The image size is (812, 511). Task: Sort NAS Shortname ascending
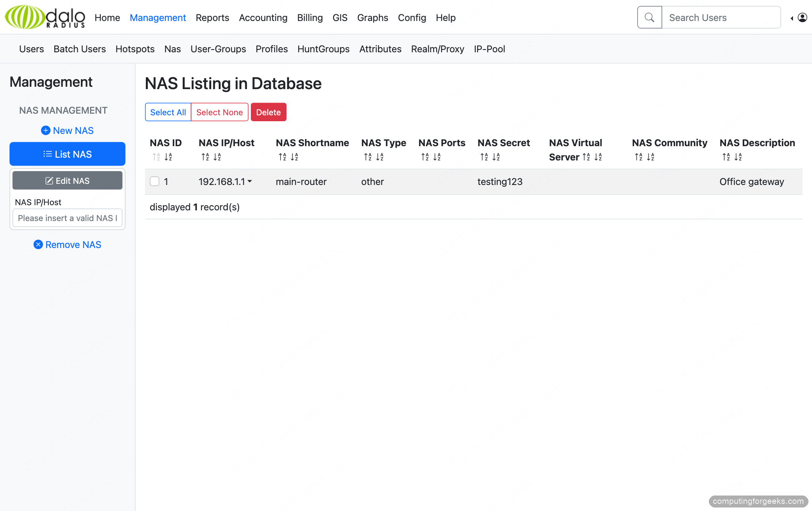pos(282,157)
